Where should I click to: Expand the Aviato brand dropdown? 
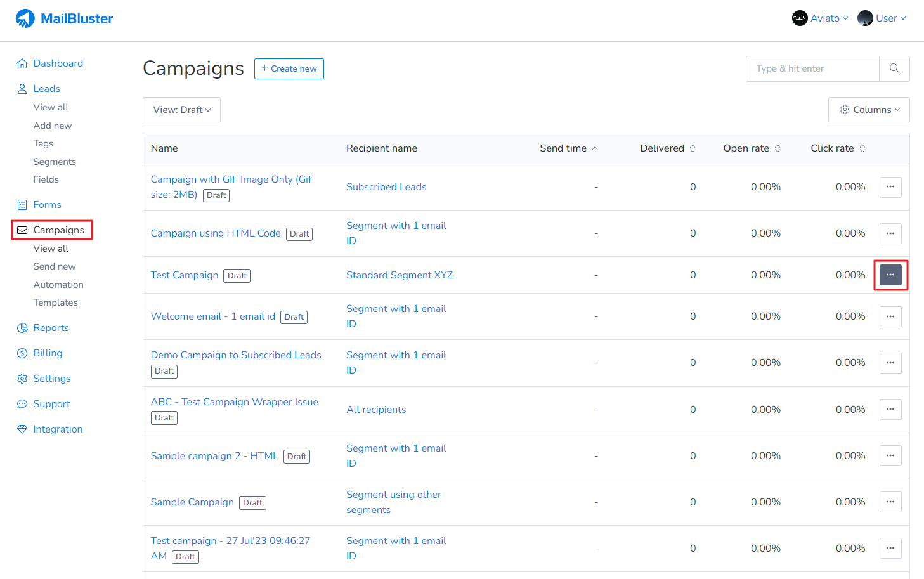coord(820,18)
